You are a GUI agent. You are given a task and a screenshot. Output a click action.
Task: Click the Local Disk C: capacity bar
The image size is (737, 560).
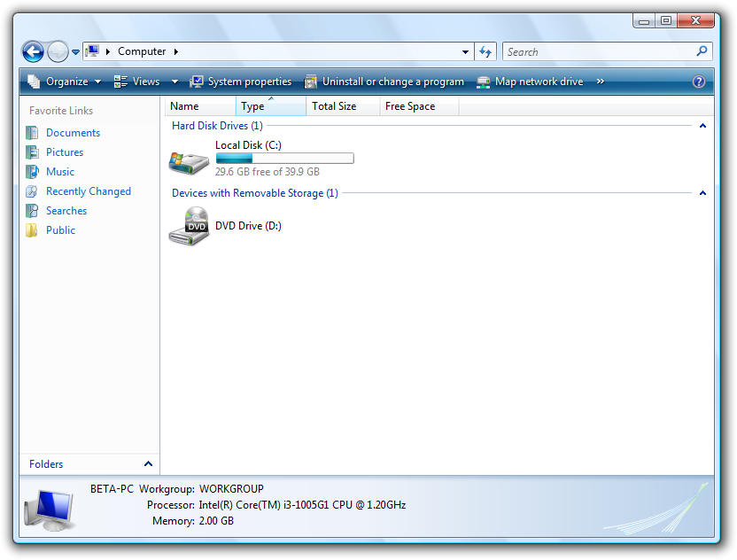pyautogui.click(x=284, y=159)
